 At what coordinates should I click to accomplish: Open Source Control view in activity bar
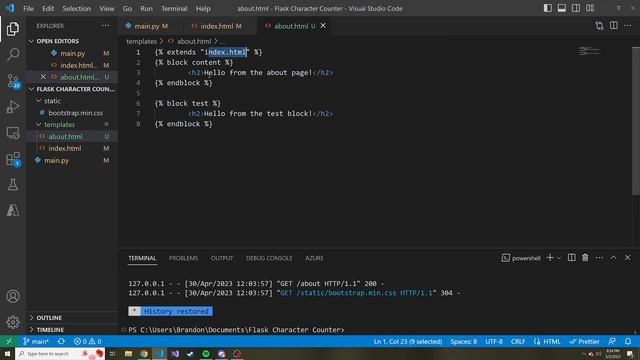tap(13, 81)
